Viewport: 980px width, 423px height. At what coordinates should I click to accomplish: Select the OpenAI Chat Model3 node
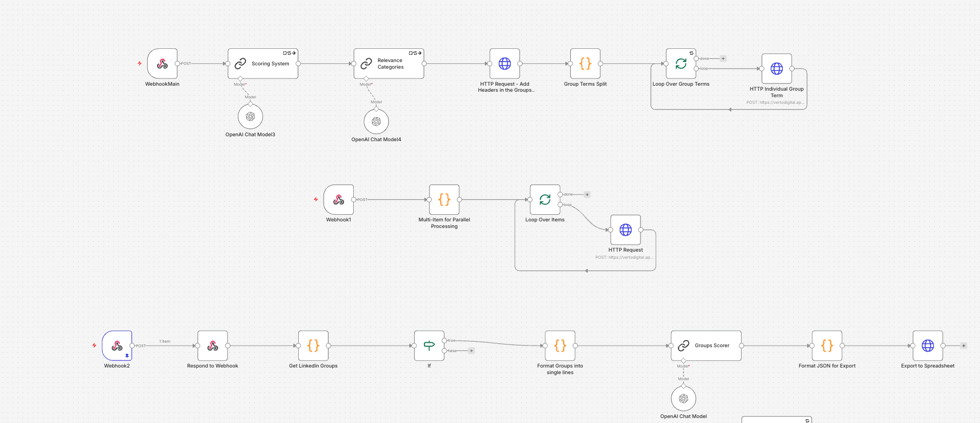(250, 116)
